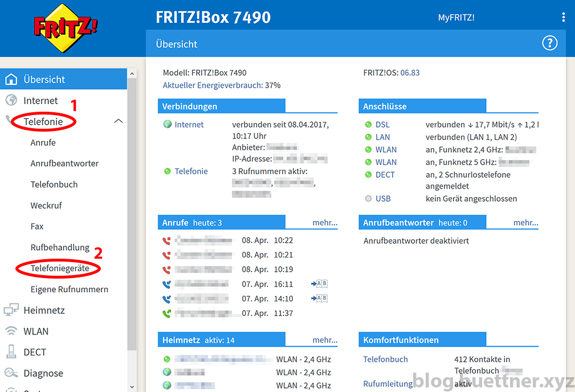Viewport: 575px width, 392px height.
Task: Click the green DECT status indicator
Action: click(368, 174)
